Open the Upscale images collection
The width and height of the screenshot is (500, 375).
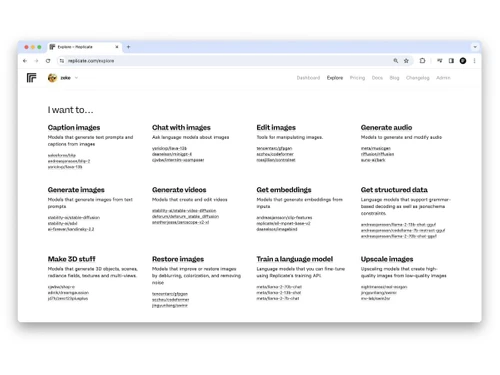tap(387, 259)
